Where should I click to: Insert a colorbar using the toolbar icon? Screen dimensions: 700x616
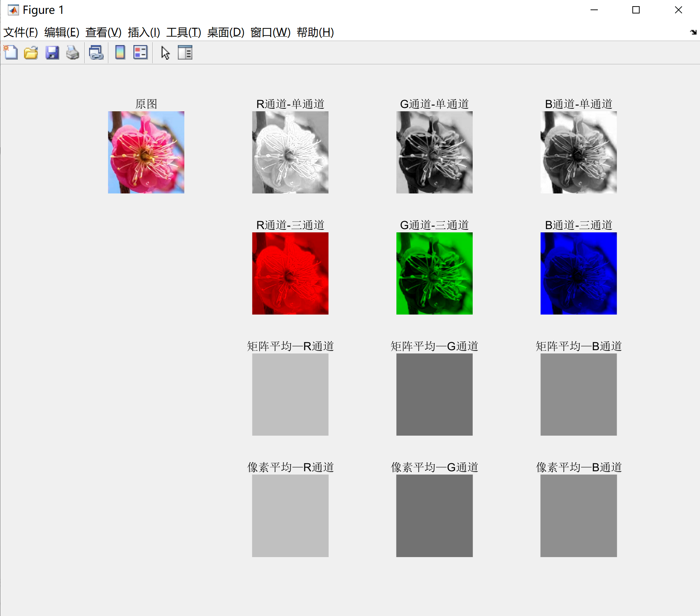coord(120,53)
